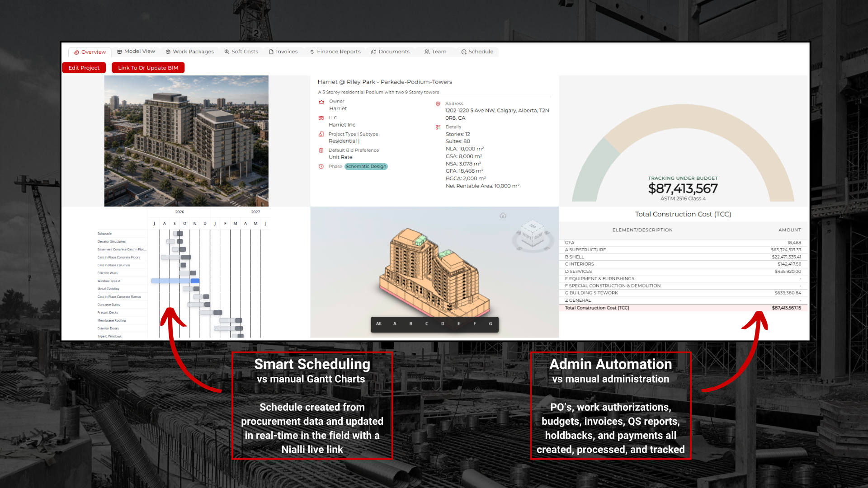Click the Window Type A task label

(108, 281)
